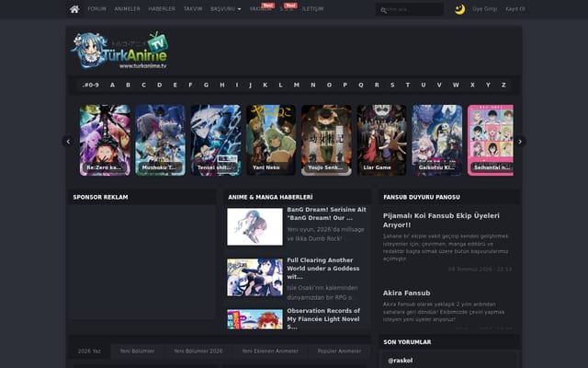Filter anime list by letter A
Image resolution: width=588 pixels, height=368 pixels.
pyautogui.click(x=112, y=86)
